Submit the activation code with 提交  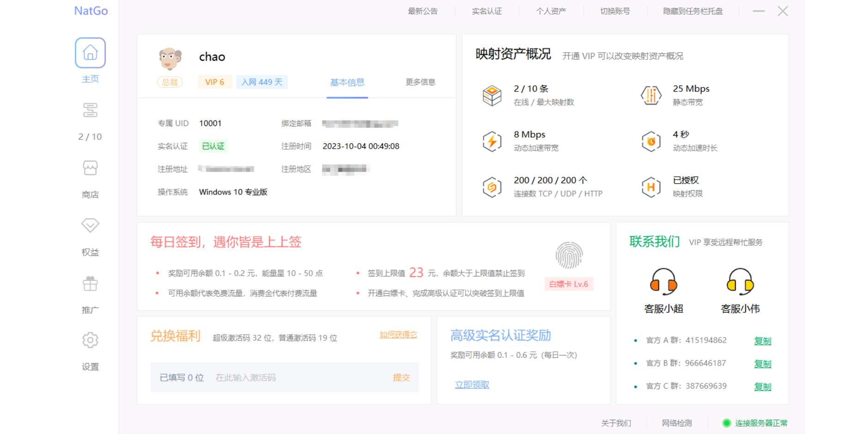pyautogui.click(x=401, y=378)
